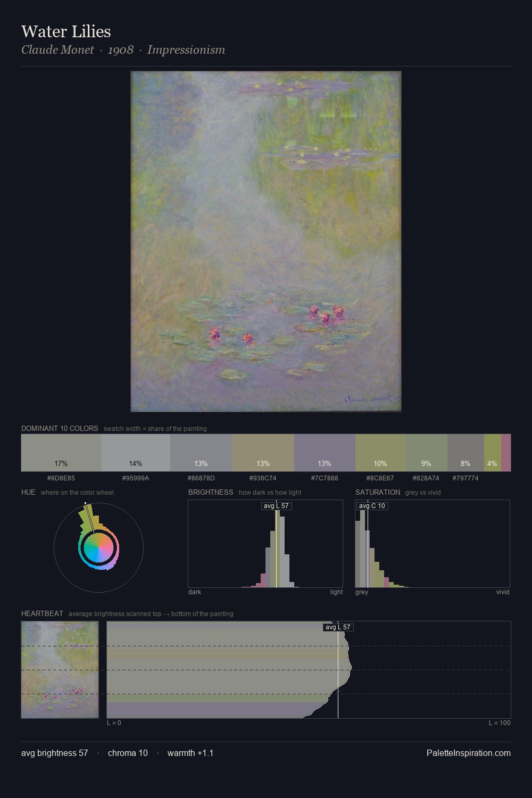532x798 pixels.
Task: Click the hue color wheel chart
Action: coord(98,547)
